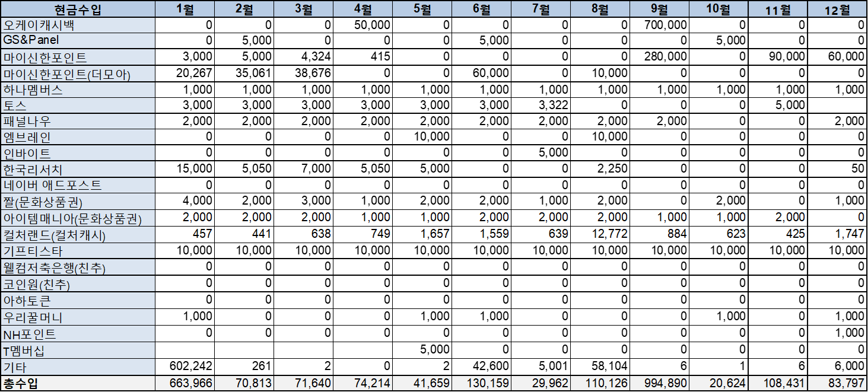Click the 35,061 cell in 더모아 row
This screenshot has height=392, width=868.
(x=244, y=74)
